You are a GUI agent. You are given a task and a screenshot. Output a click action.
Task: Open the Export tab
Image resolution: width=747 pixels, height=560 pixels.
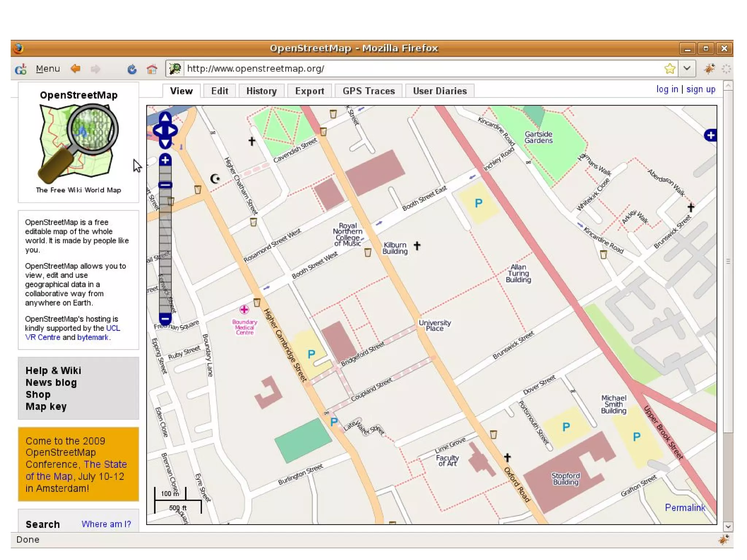point(310,91)
